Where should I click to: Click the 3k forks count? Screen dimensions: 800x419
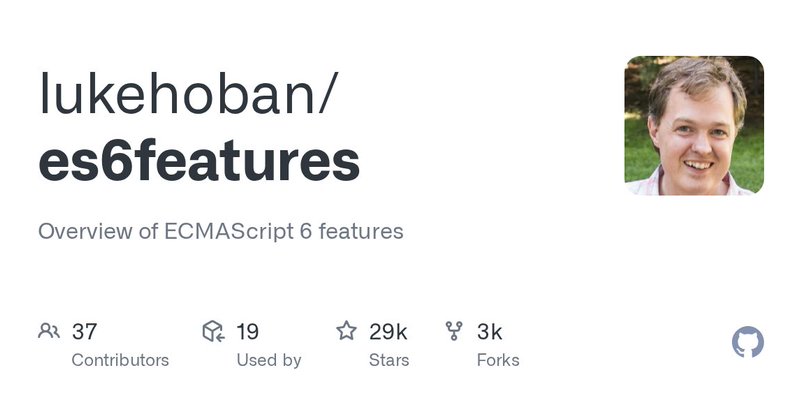(489, 332)
